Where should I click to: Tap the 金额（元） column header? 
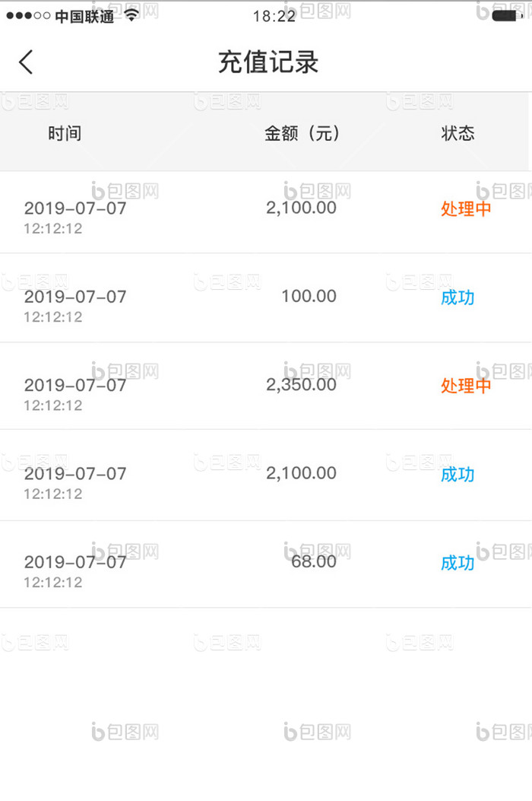pos(302,134)
